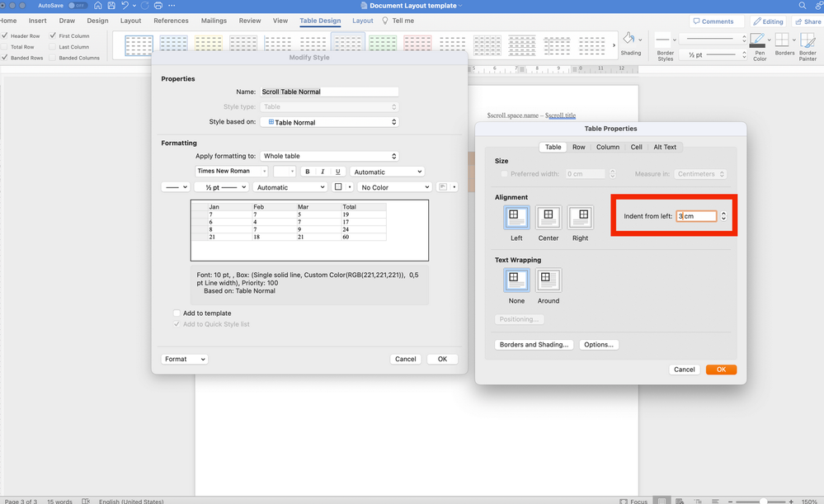Viewport: 824px width, 504px height.
Task: Click the search magnifier icon in title bar
Action: 803,5
